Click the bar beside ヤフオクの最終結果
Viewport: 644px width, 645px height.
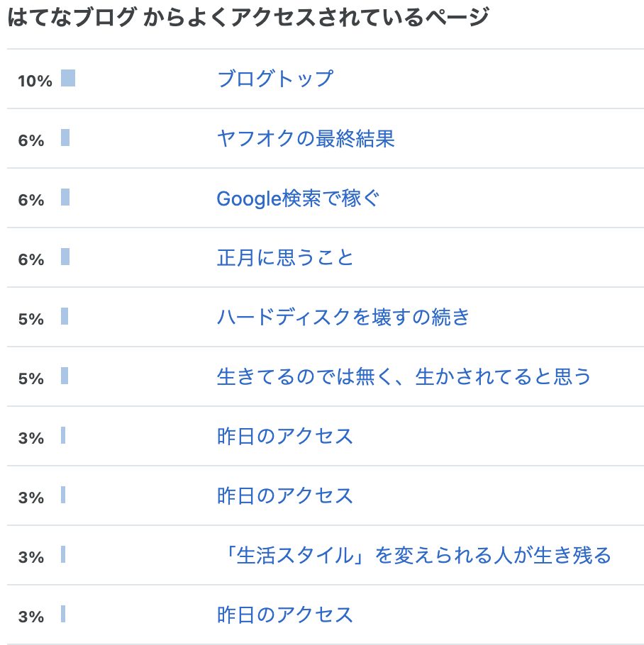click(65, 138)
